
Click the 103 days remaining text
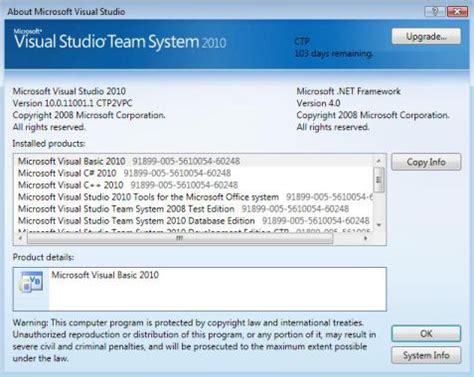(x=334, y=53)
